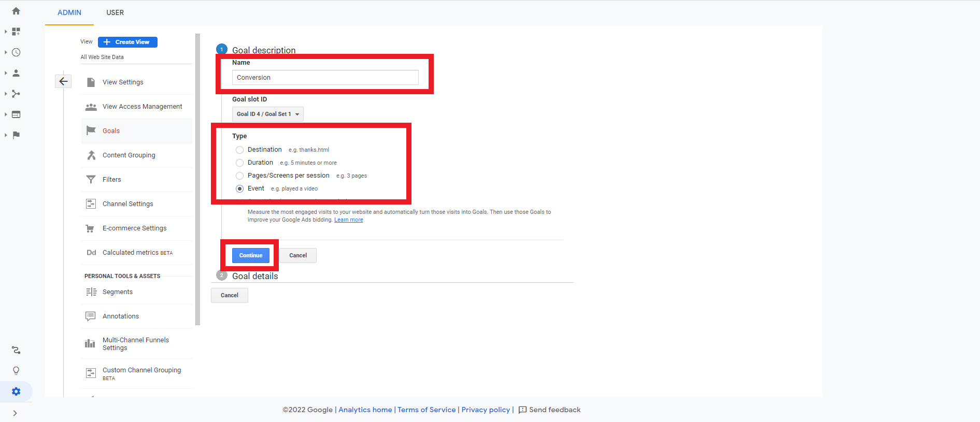Click the Home icon in left sidebar
This screenshot has width=980, height=422.
point(16,11)
